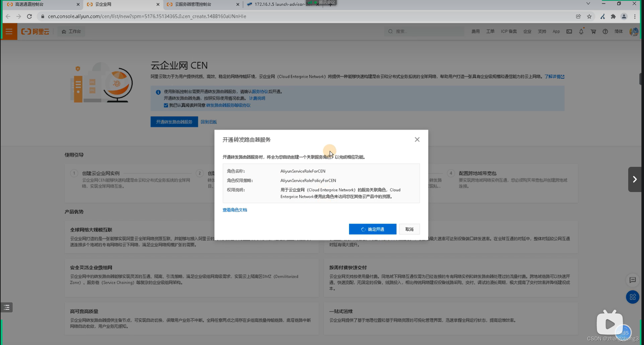Open the browser share icon in address bar

579,16
